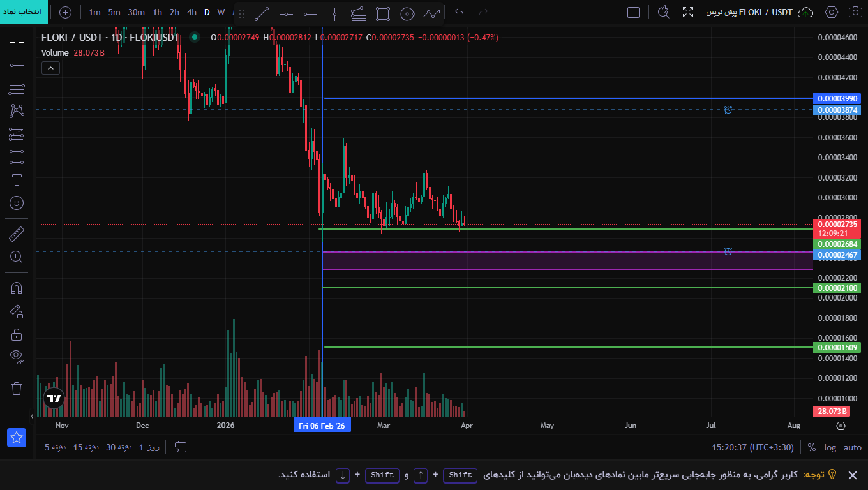Click the TradingView logo on chart
The height and width of the screenshot is (490, 868).
pos(54,399)
